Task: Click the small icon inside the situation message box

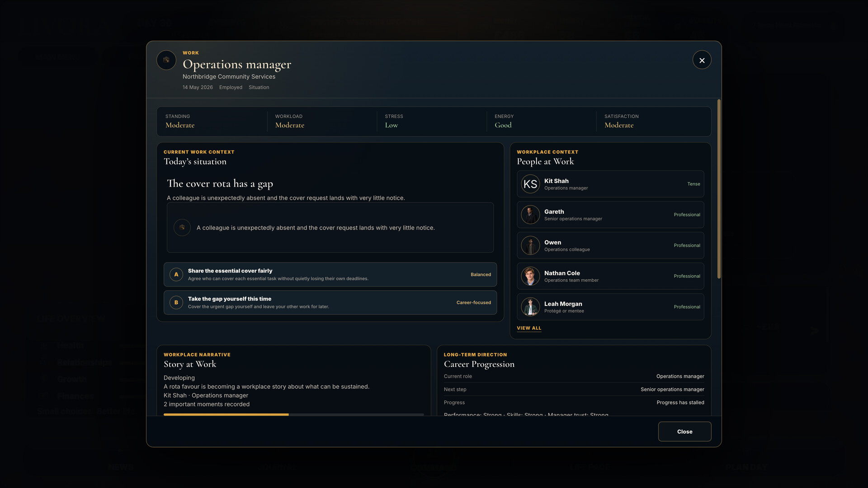Action: (182, 228)
